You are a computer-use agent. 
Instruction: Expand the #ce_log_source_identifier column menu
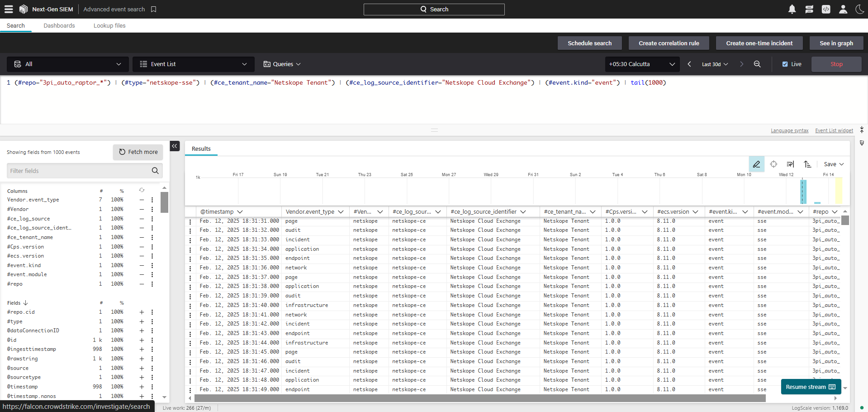click(x=523, y=212)
